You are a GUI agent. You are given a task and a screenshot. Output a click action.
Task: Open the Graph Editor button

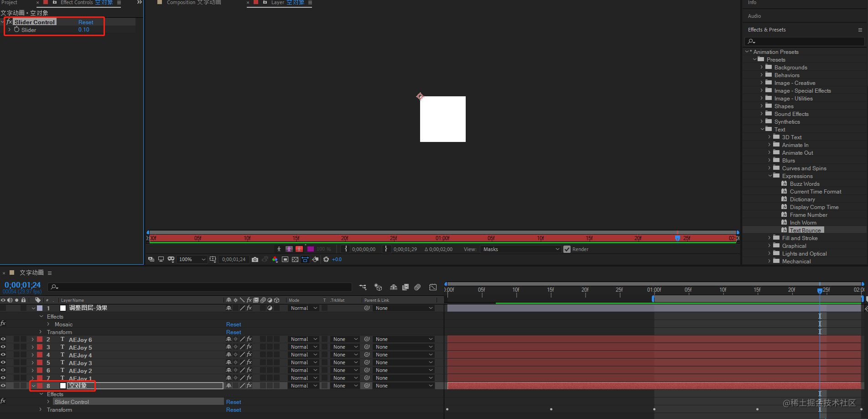(433, 287)
